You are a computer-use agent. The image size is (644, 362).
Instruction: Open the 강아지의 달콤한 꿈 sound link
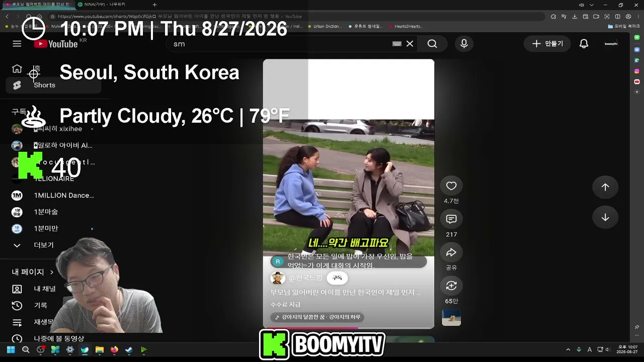[x=317, y=317]
